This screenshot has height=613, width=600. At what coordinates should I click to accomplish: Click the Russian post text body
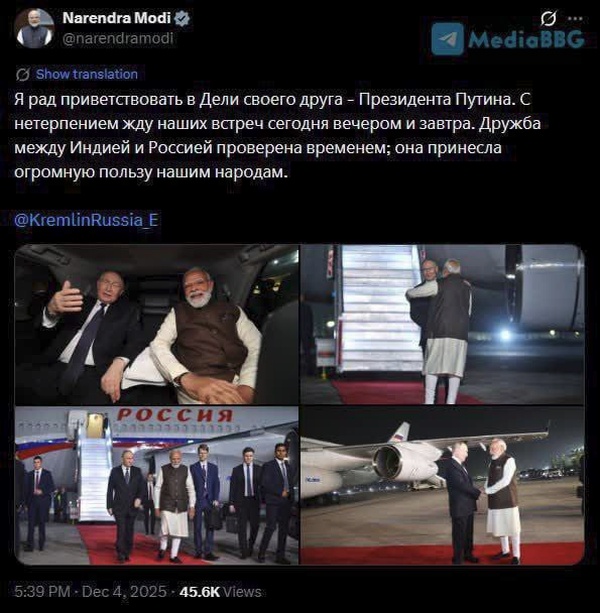[278, 136]
